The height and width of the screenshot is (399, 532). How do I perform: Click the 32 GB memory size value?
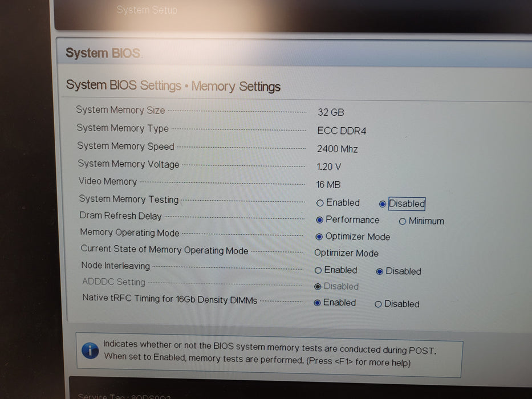pos(331,112)
